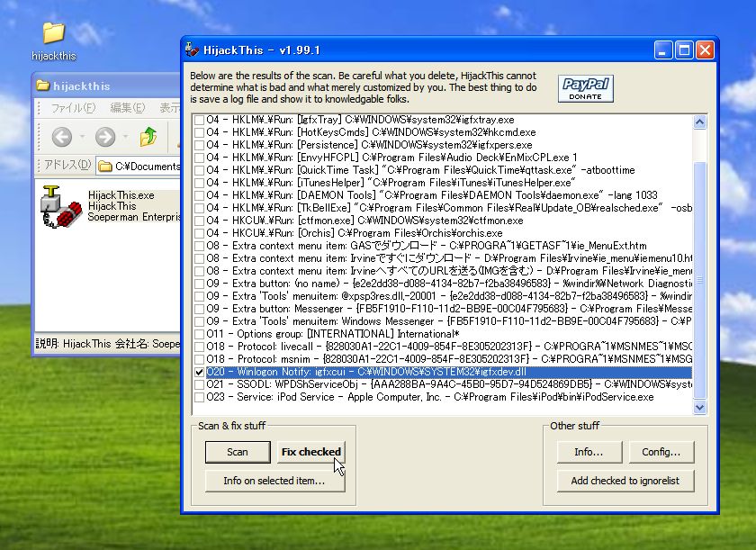The width and height of the screenshot is (756, 550).
Task: Open the Back button history dropdown arrow
Action: (83, 138)
